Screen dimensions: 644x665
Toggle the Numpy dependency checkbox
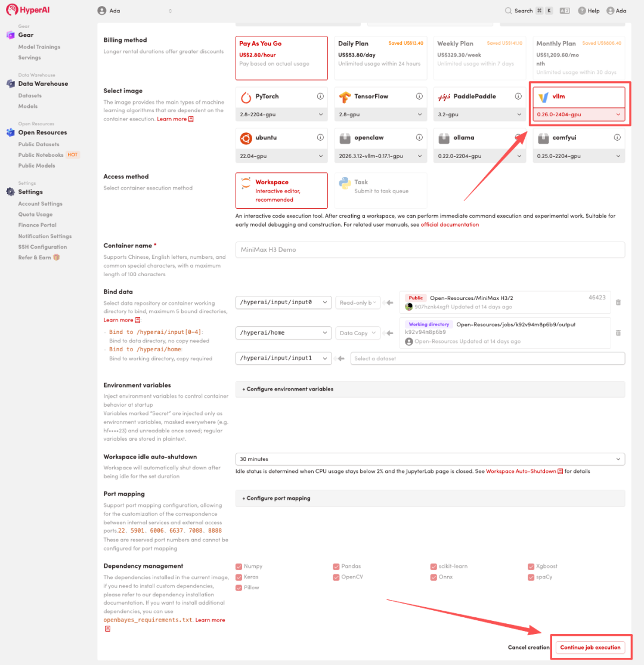239,567
